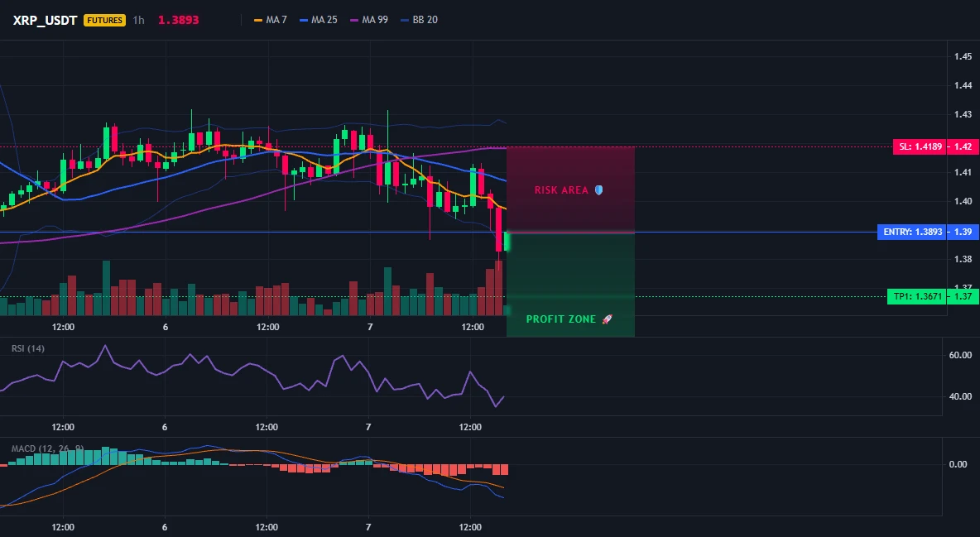This screenshot has height=537, width=980.
Task: Click the MA 99 legend label
Action: point(375,20)
